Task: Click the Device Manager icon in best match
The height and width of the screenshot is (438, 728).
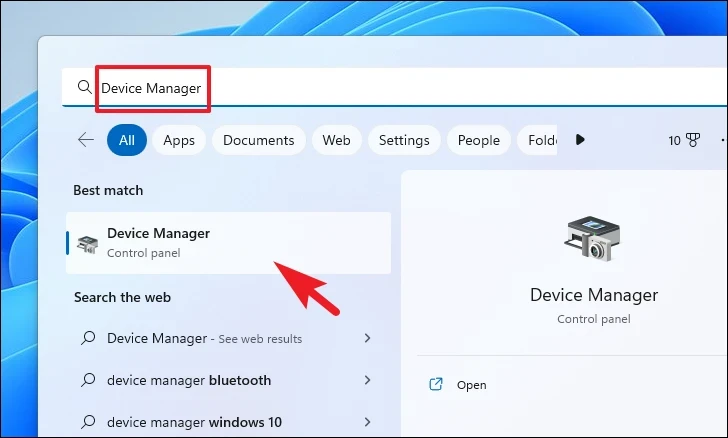Action: click(x=88, y=244)
